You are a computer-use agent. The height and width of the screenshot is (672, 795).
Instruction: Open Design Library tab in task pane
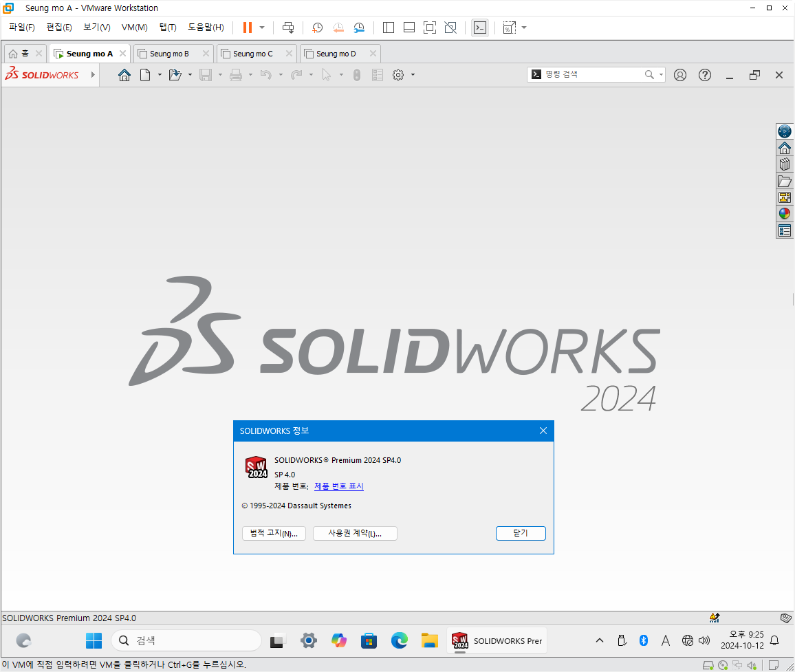click(x=785, y=164)
